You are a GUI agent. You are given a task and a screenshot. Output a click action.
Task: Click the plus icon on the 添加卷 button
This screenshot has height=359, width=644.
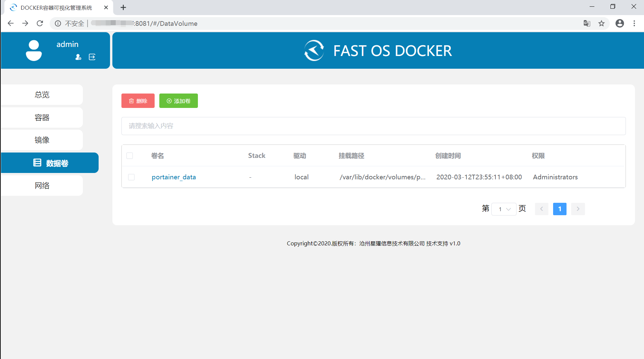pos(169,101)
